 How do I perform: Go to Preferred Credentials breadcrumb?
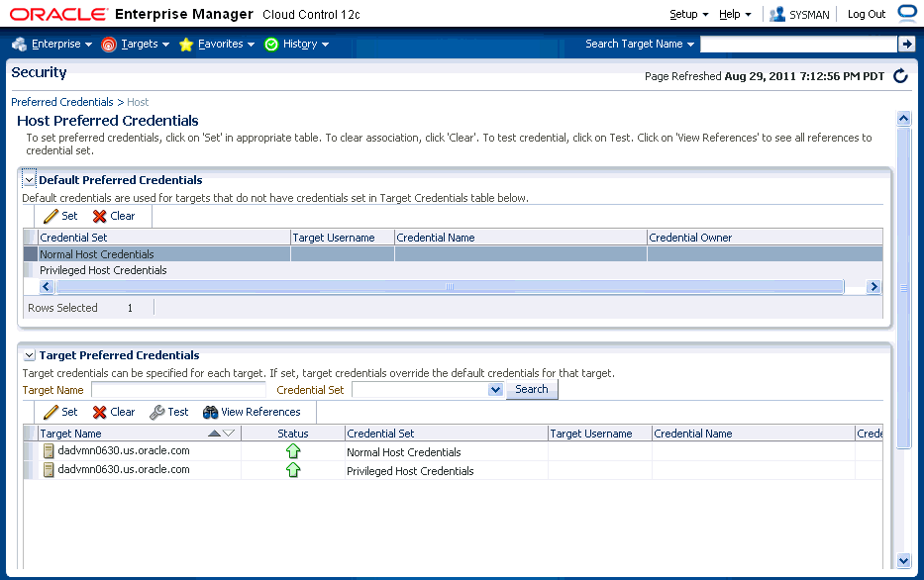coord(61,102)
